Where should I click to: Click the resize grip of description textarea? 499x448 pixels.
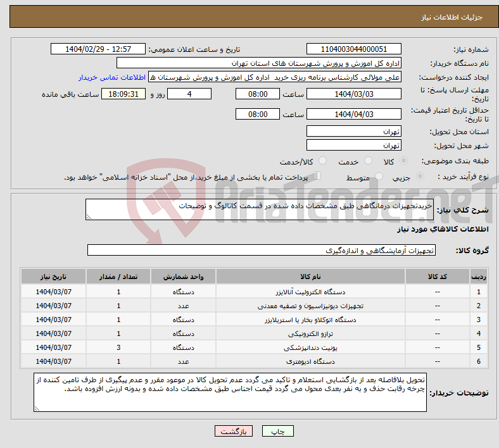[89, 217]
